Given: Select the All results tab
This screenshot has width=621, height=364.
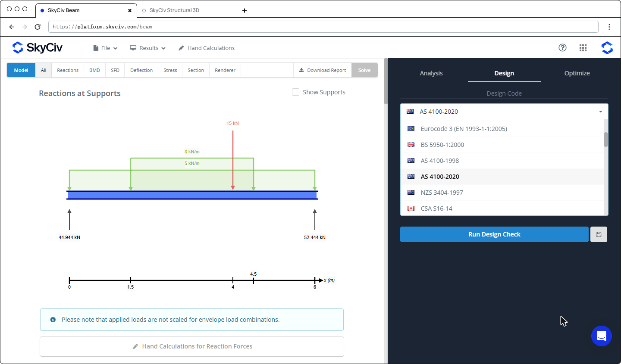Looking at the screenshot, I should 44,70.
